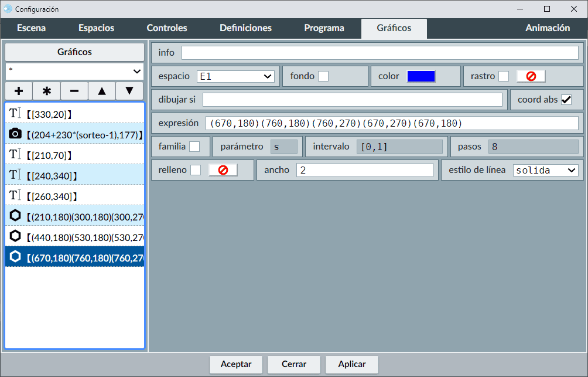Click the relleno no-color button
This screenshot has width=588, height=377.
coord(223,170)
